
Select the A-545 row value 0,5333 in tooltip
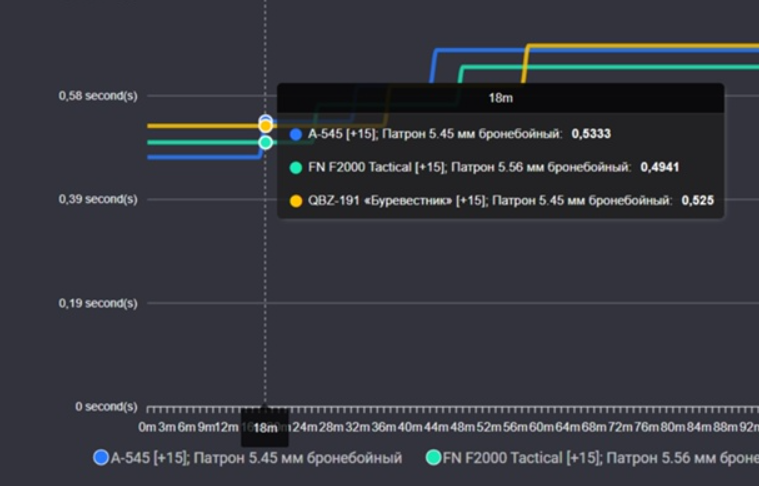(591, 134)
